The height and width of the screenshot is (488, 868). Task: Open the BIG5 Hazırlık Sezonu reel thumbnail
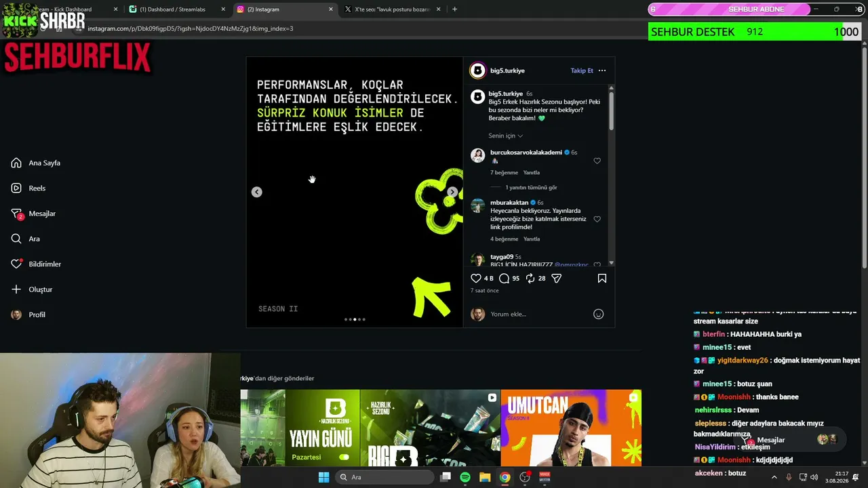pos(431,428)
